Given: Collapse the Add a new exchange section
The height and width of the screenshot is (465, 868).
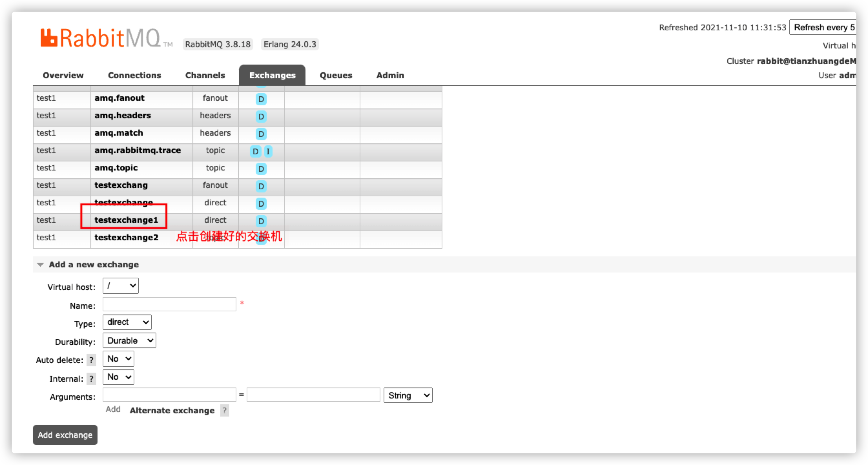Looking at the screenshot, I should [x=94, y=264].
